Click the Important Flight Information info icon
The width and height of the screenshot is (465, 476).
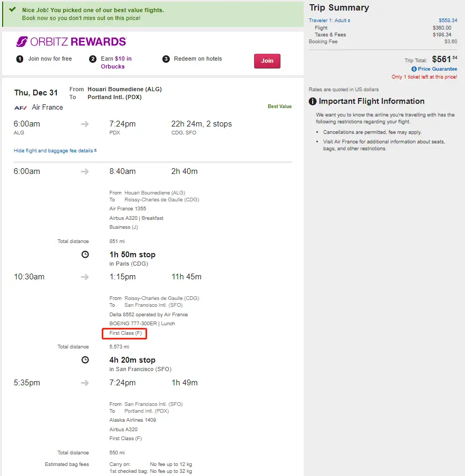(x=313, y=101)
